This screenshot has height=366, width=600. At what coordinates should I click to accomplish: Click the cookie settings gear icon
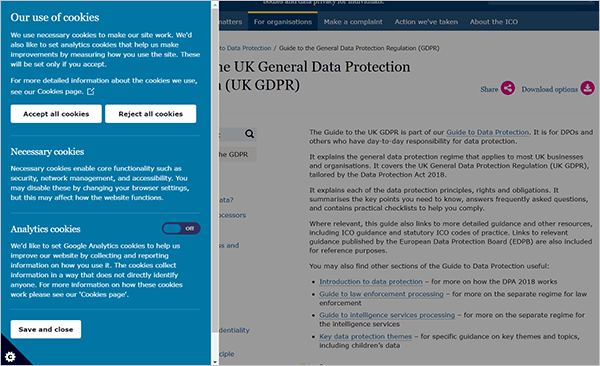(10, 357)
